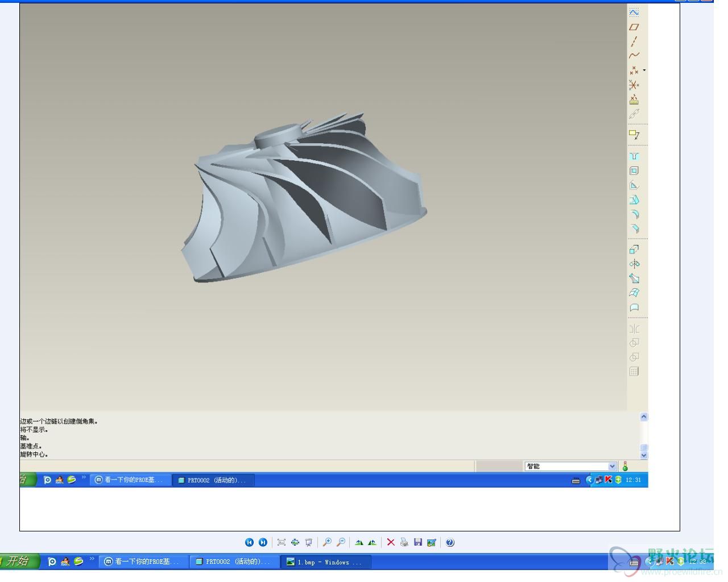Viewport: 728px width, 582px height.
Task: Click message line 旋转中心。
Action: pos(34,454)
